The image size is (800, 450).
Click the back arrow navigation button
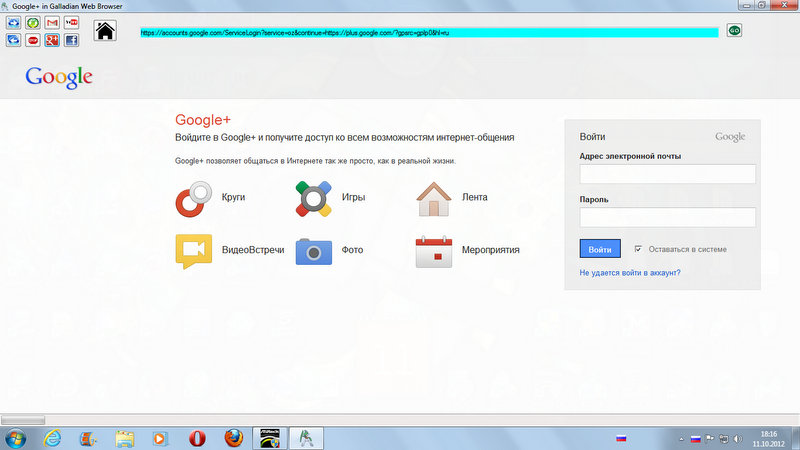(x=13, y=40)
